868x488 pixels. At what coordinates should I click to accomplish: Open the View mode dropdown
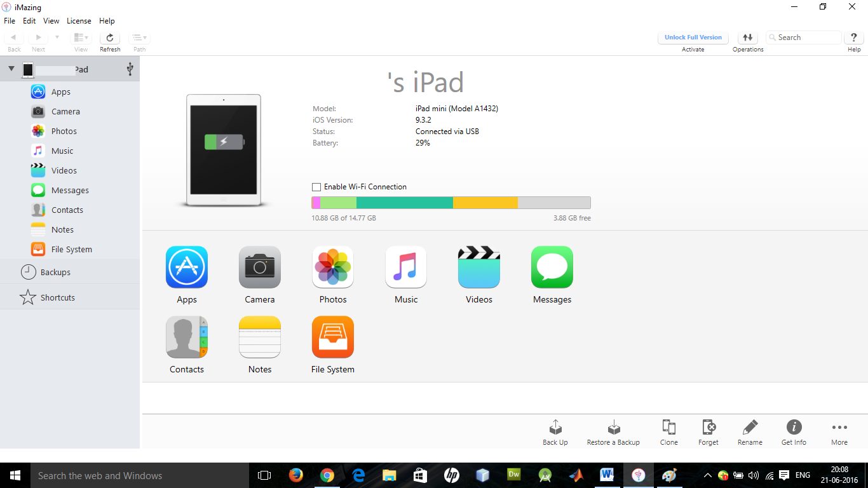click(81, 37)
